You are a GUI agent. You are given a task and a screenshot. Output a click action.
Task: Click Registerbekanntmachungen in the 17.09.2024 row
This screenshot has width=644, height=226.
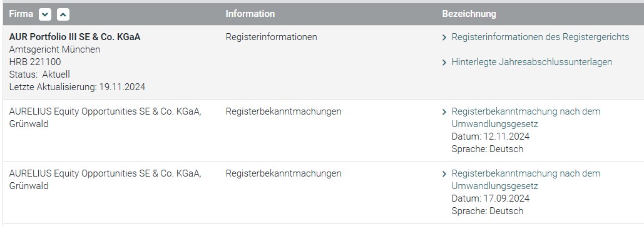pyautogui.click(x=284, y=173)
